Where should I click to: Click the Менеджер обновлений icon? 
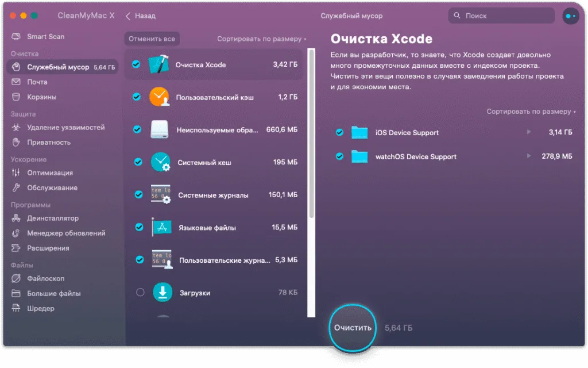(16, 233)
